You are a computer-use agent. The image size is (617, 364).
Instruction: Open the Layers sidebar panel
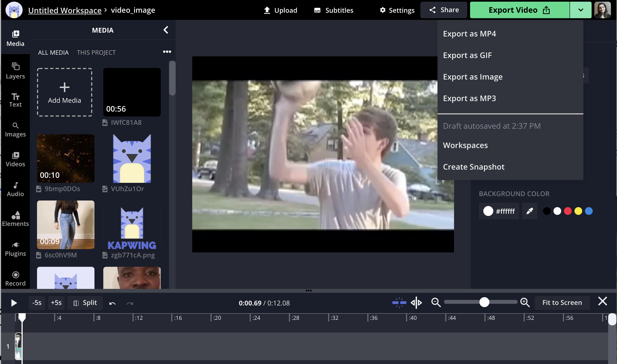pos(15,71)
